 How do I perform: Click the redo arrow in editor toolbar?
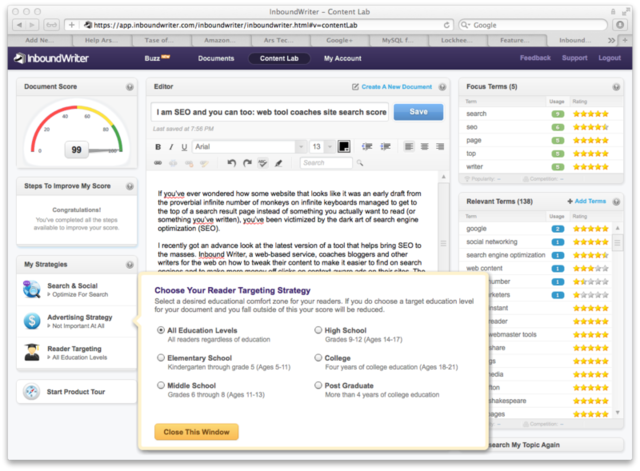click(x=247, y=163)
